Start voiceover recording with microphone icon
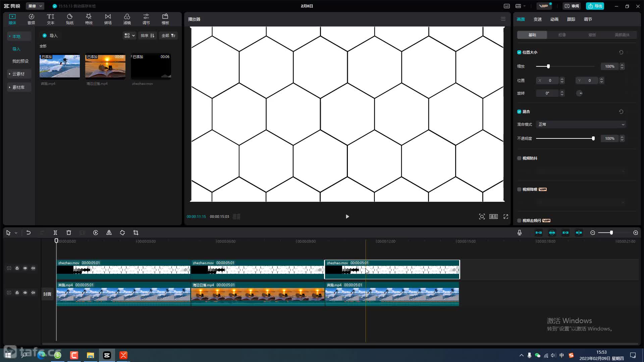Viewport: 644px width, 362px height. click(x=520, y=233)
